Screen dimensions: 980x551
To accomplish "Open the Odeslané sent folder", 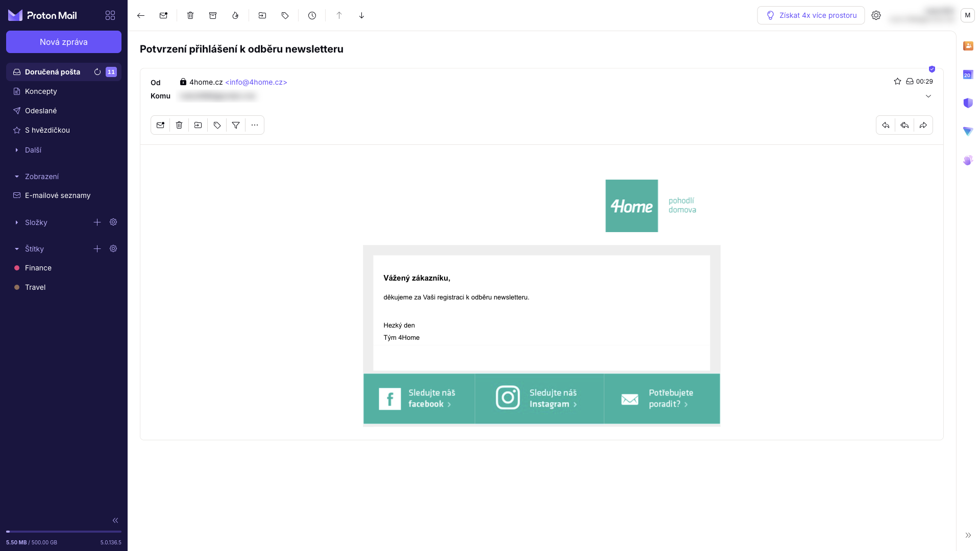I will [x=64, y=111].
